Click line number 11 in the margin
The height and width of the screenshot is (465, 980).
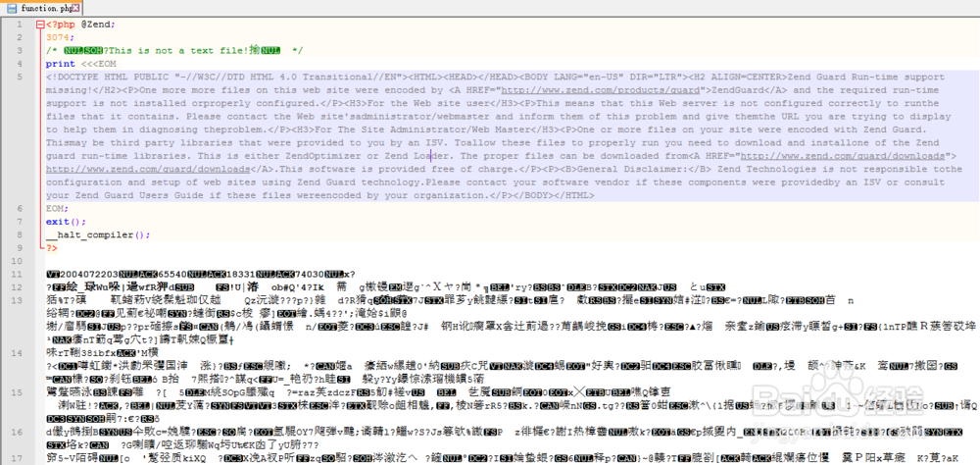[x=18, y=274]
